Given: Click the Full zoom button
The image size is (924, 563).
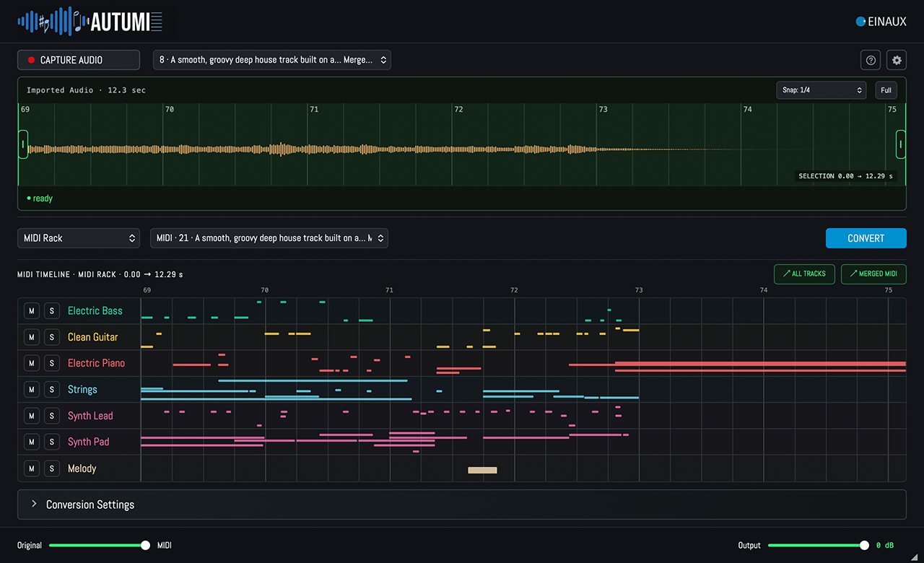Looking at the screenshot, I should (x=886, y=90).
